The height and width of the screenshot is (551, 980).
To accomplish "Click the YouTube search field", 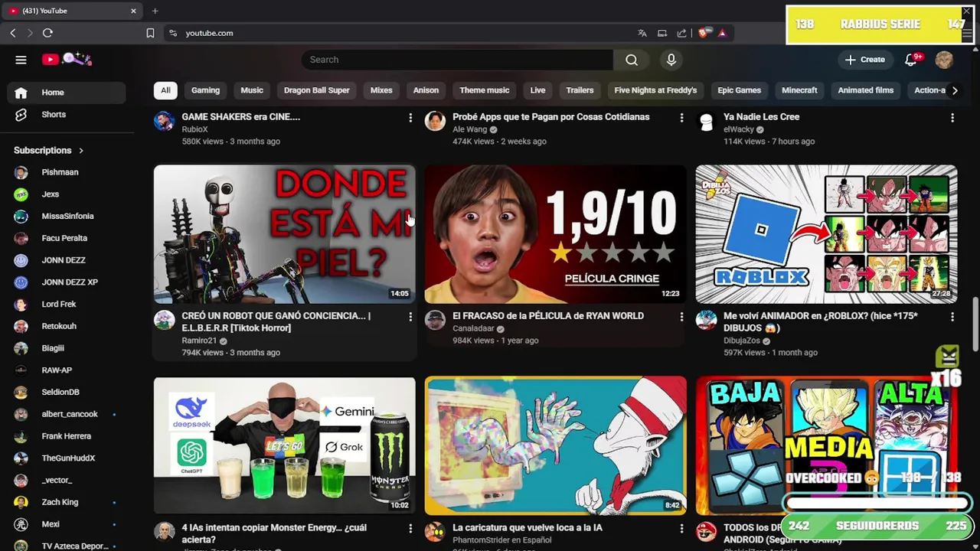I will coord(457,60).
